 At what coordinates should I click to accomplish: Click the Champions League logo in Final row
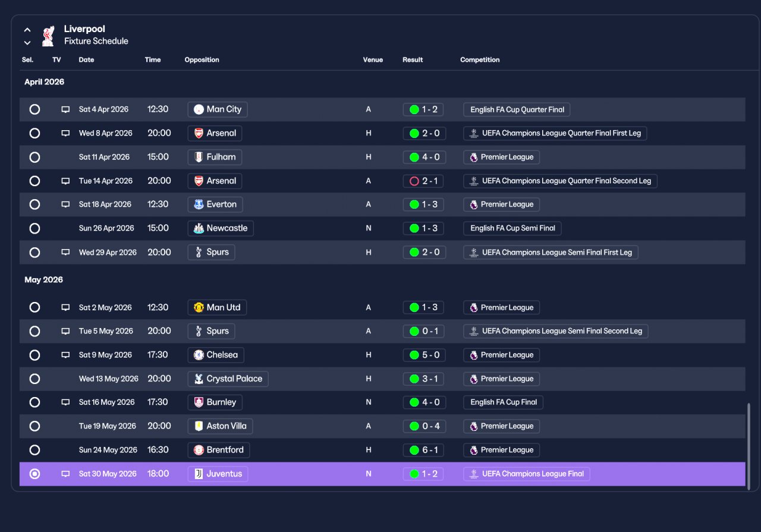474,474
